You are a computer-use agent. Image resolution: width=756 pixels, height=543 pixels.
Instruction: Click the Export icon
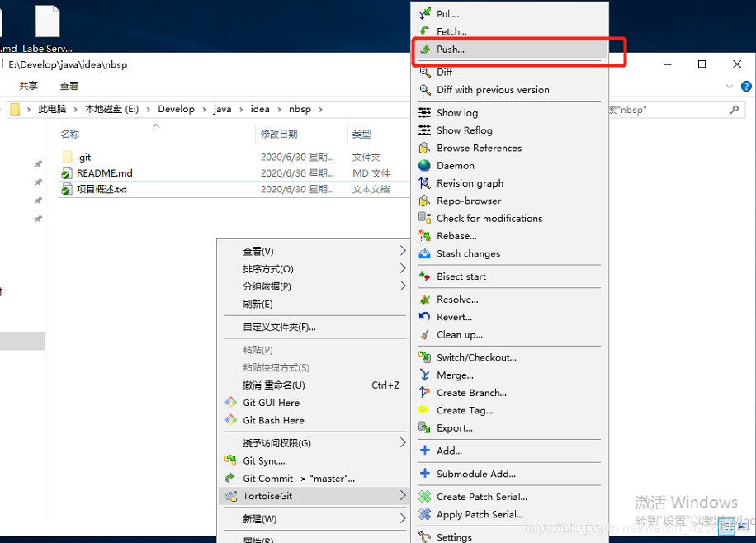coord(425,427)
